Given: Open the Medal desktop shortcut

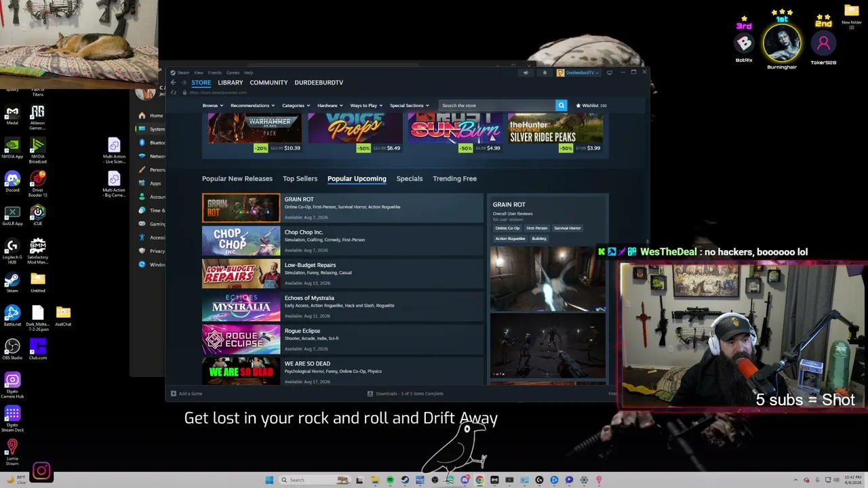Looking at the screenshot, I should pos(12,115).
